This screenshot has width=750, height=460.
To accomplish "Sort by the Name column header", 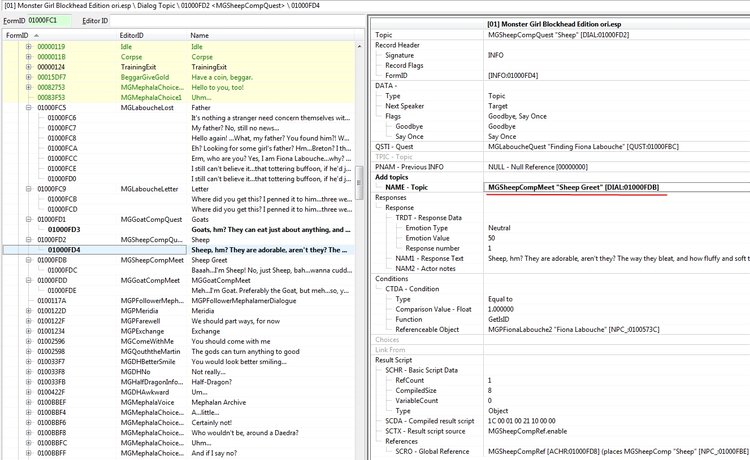I will pos(271,35).
